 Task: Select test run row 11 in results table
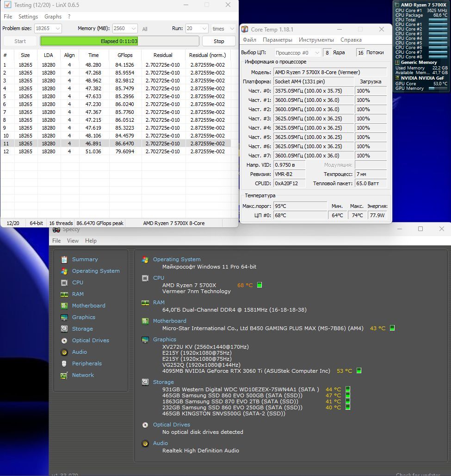click(116, 144)
